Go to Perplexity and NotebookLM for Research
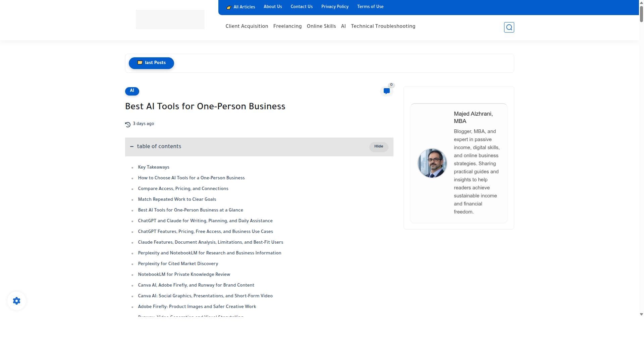 pos(210,253)
